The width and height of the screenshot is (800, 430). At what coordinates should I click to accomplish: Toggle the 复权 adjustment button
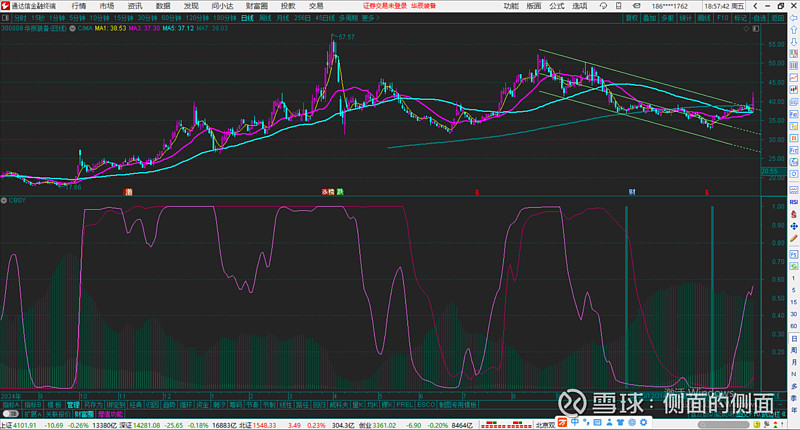tap(632, 18)
